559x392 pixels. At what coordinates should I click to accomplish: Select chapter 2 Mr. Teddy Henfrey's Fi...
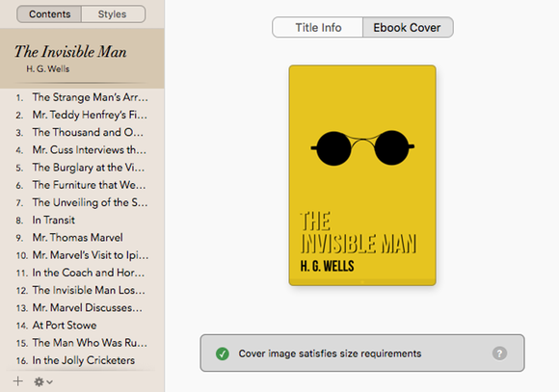click(x=82, y=115)
